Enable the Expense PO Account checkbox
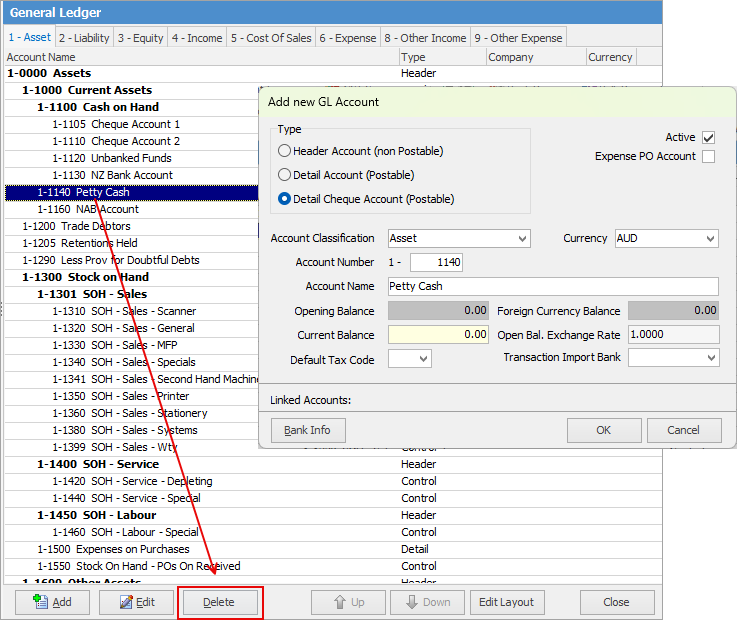Image resolution: width=737 pixels, height=620 pixels. point(708,156)
